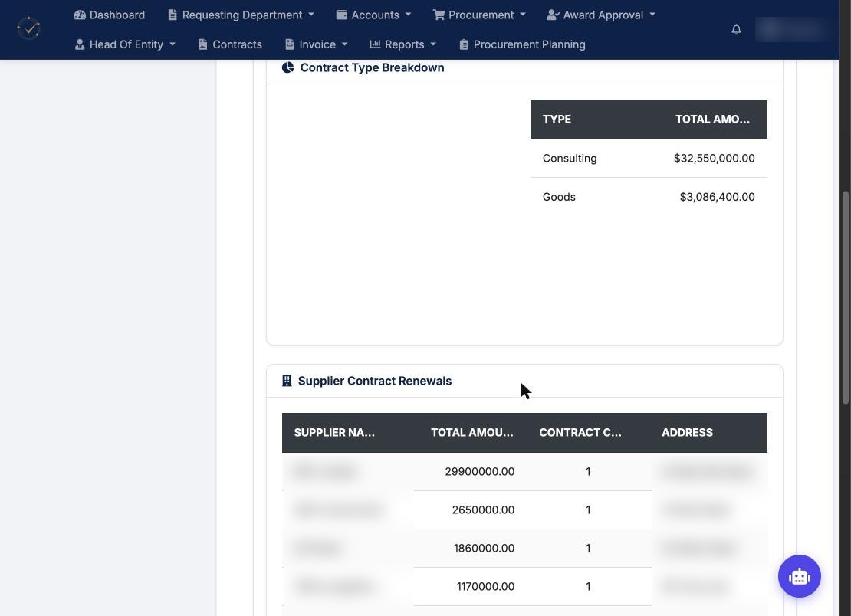This screenshot has width=851, height=616.
Task: Click contract count in the 29900000.00 row
Action: tap(588, 472)
